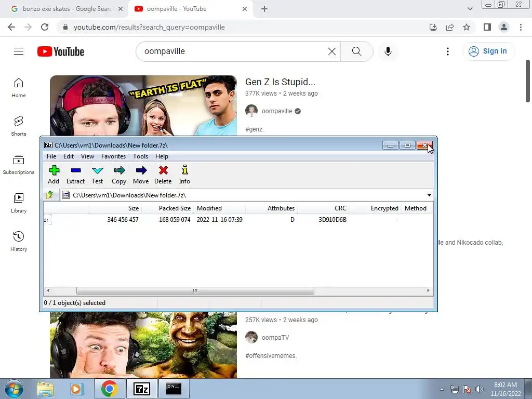
Task: Open the 7-Zip Tools menu
Action: (x=140, y=156)
